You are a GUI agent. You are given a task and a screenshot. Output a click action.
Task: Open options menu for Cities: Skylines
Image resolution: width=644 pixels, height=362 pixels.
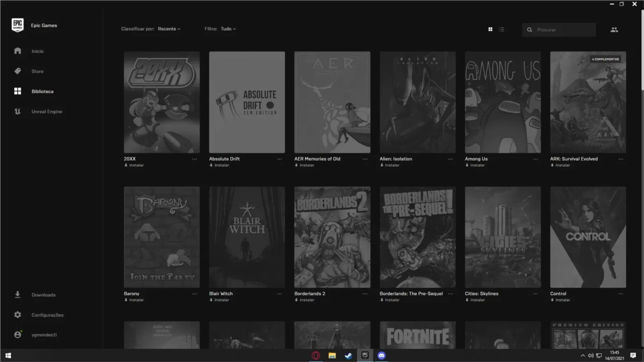pos(535,294)
